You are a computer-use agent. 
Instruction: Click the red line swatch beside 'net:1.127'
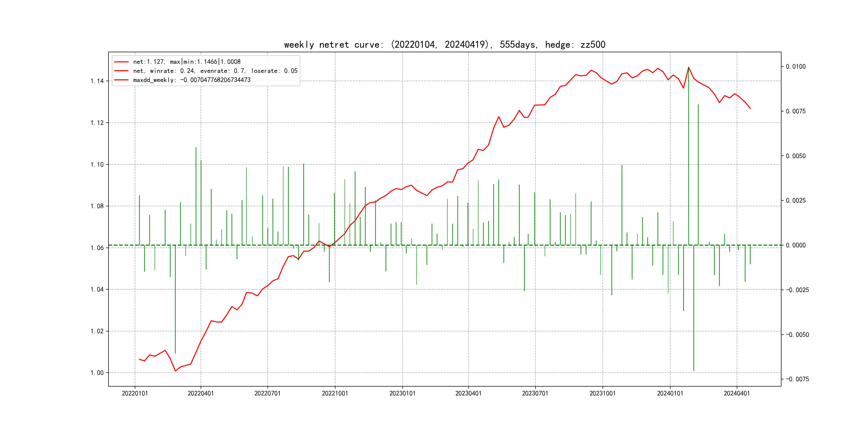[121, 62]
